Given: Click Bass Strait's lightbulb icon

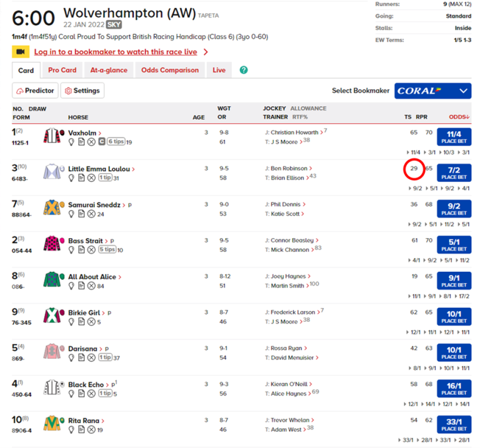Looking at the screenshot, I should coord(71,250).
